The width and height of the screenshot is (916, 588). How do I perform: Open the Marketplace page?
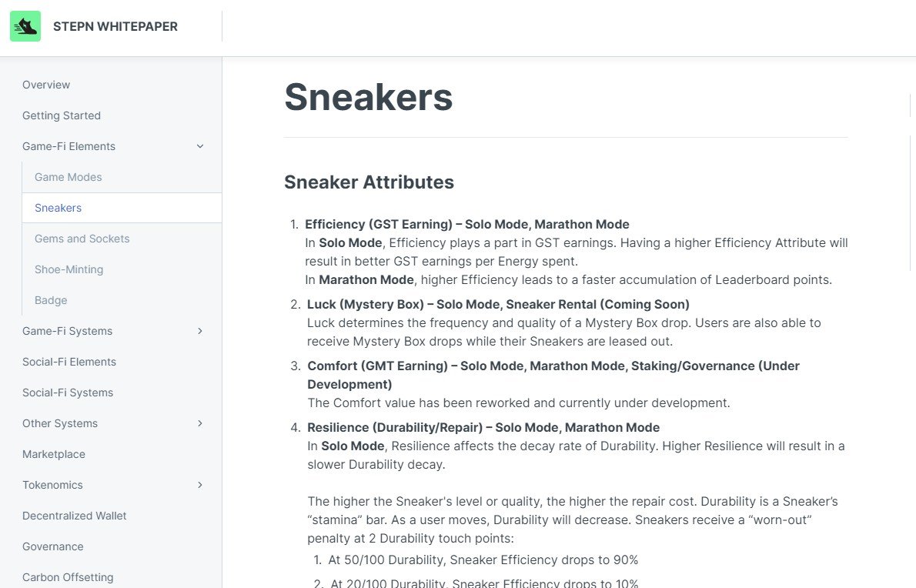pyautogui.click(x=54, y=454)
